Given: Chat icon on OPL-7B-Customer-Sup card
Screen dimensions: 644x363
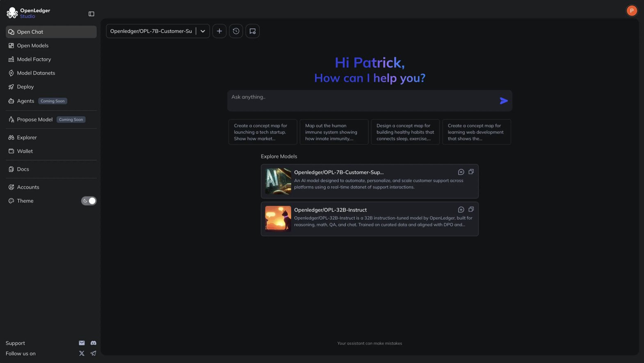Looking at the screenshot, I should click(x=461, y=172).
